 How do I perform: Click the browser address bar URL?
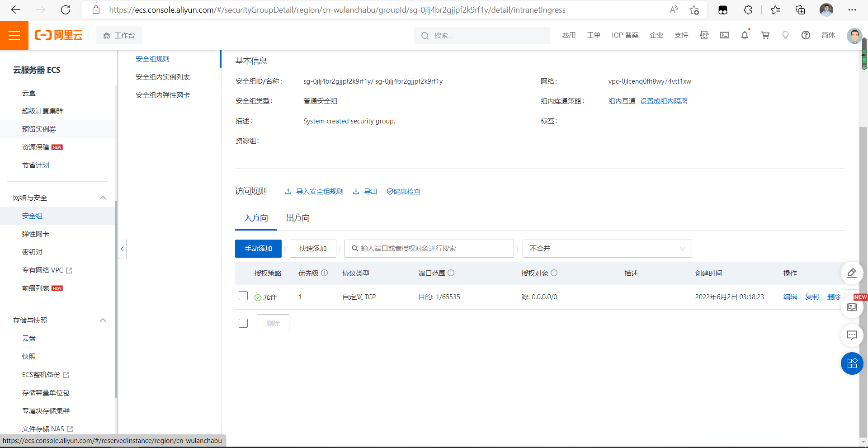point(337,10)
